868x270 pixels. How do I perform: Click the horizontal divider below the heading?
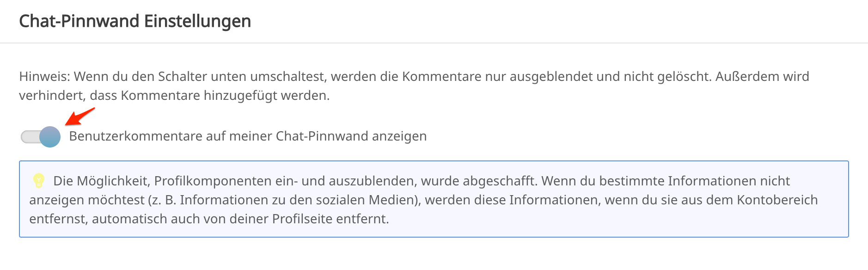(x=434, y=43)
